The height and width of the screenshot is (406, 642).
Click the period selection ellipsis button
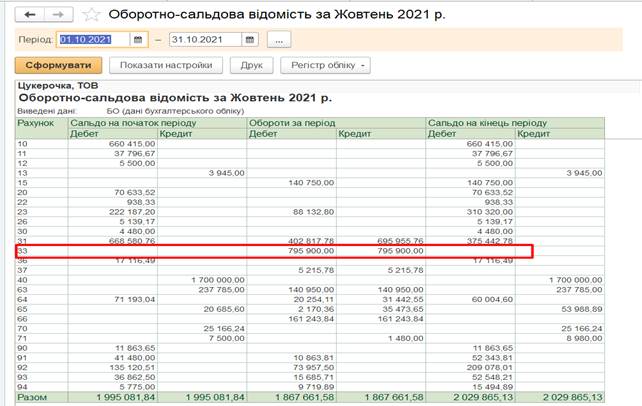click(x=279, y=40)
